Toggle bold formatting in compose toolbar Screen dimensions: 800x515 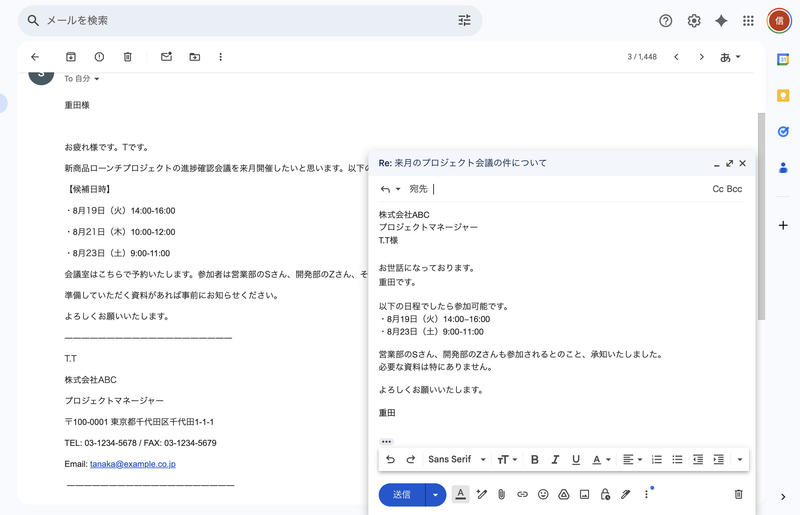point(534,460)
